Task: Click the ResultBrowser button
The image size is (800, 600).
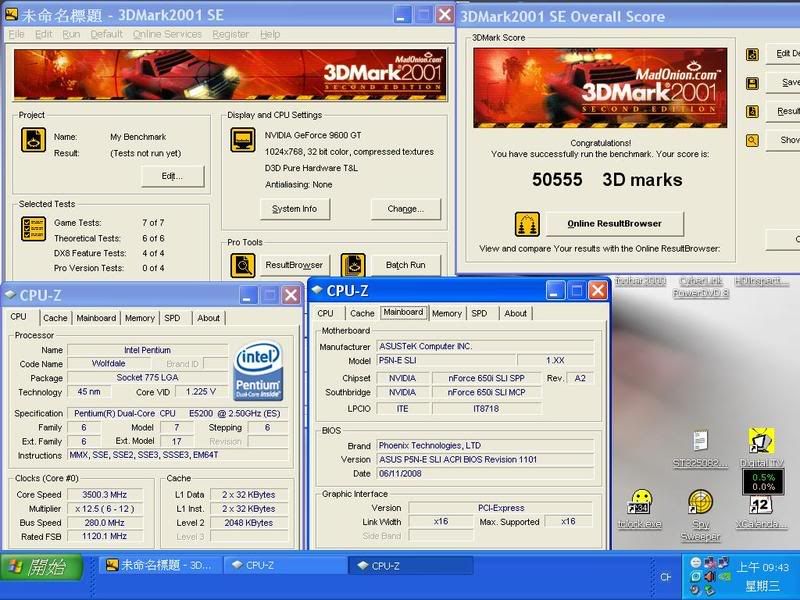Action: tap(294, 265)
